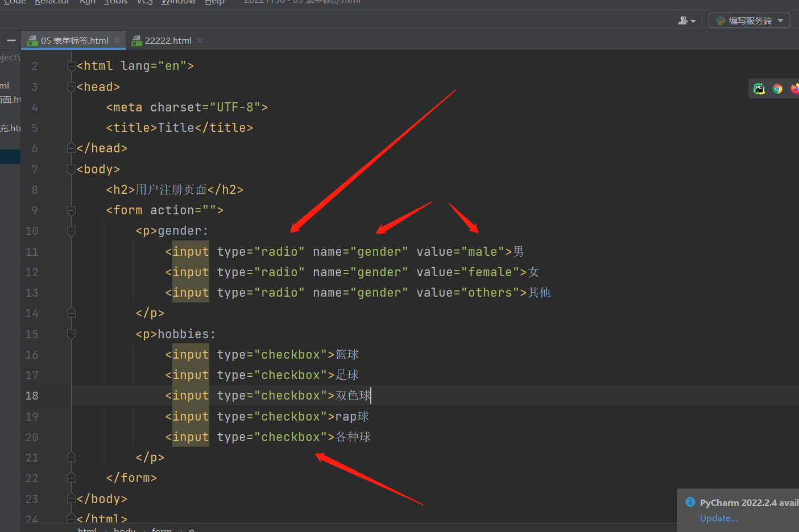799x532 pixels.
Task: Open the Window menu
Action: 178,2
